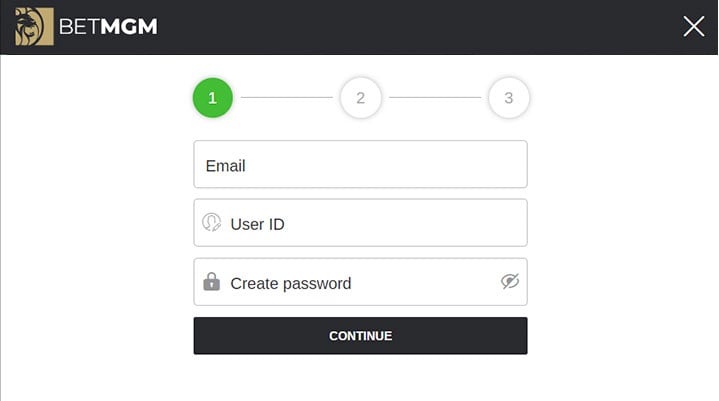Viewport: 719px width, 401px height.
Task: Click the padlock icon in password field
Action: 211,282
